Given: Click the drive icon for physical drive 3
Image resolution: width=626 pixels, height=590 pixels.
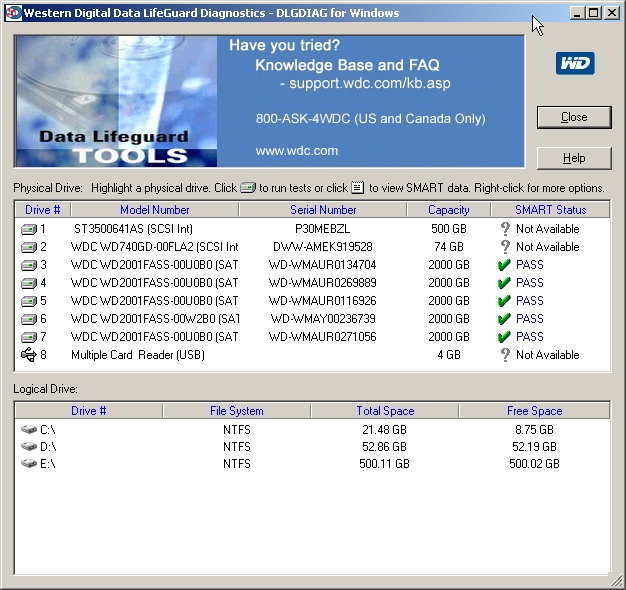Looking at the screenshot, I should (x=29, y=265).
